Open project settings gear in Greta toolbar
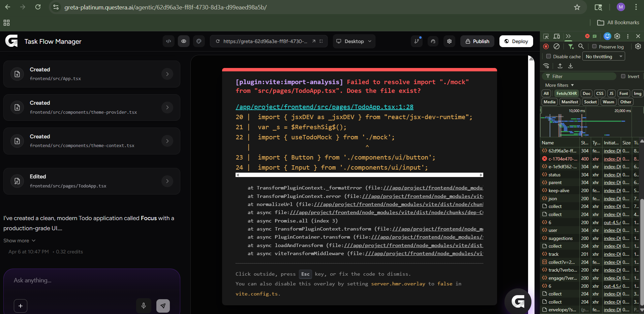644x314 pixels. click(449, 41)
